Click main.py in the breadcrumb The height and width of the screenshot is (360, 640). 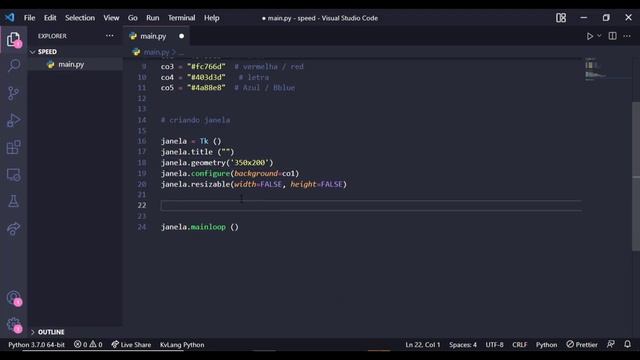pyautogui.click(x=156, y=52)
